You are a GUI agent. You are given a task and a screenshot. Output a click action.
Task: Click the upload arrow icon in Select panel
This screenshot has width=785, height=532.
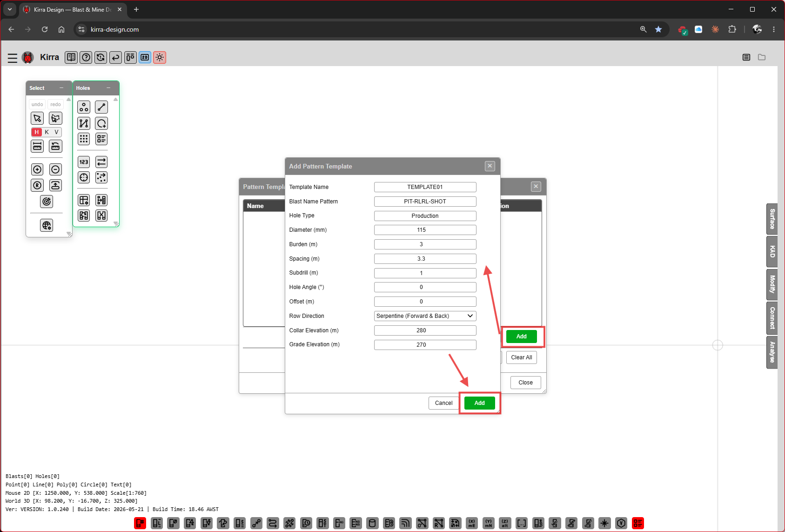55,185
